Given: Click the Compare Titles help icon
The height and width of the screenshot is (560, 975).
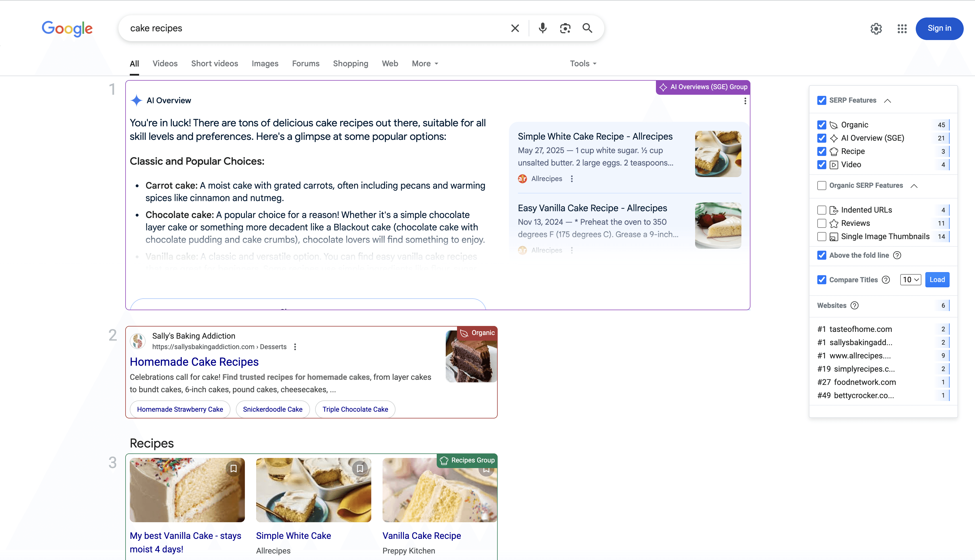Looking at the screenshot, I should click(x=886, y=280).
